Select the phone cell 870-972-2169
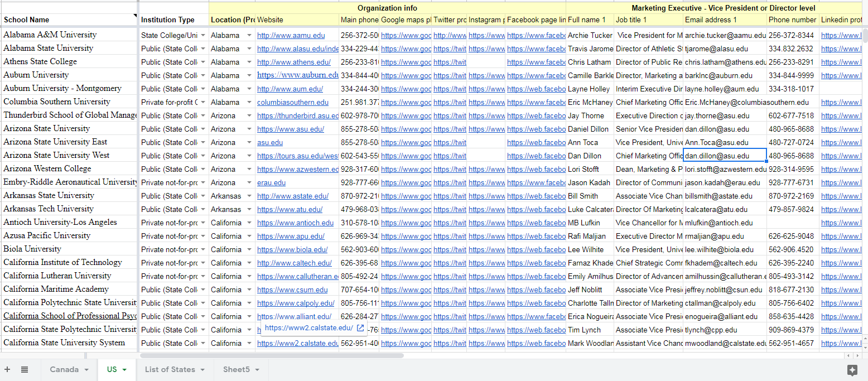868x381 pixels. point(793,196)
